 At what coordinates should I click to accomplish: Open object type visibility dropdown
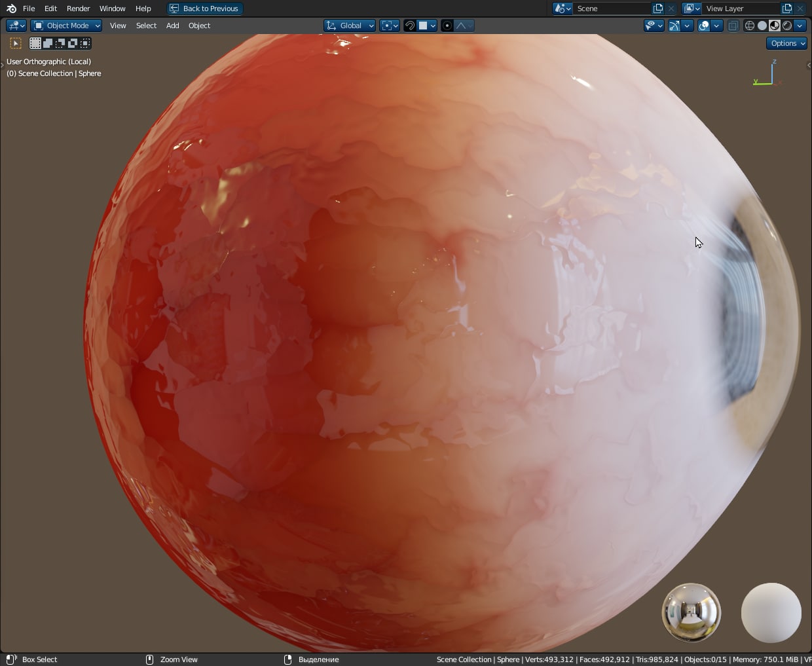tap(654, 26)
